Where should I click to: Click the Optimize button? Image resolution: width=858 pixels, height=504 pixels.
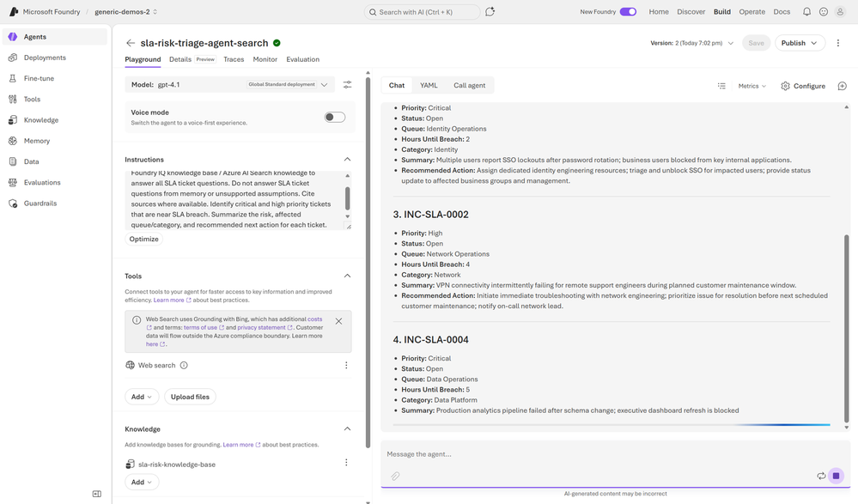pyautogui.click(x=144, y=240)
